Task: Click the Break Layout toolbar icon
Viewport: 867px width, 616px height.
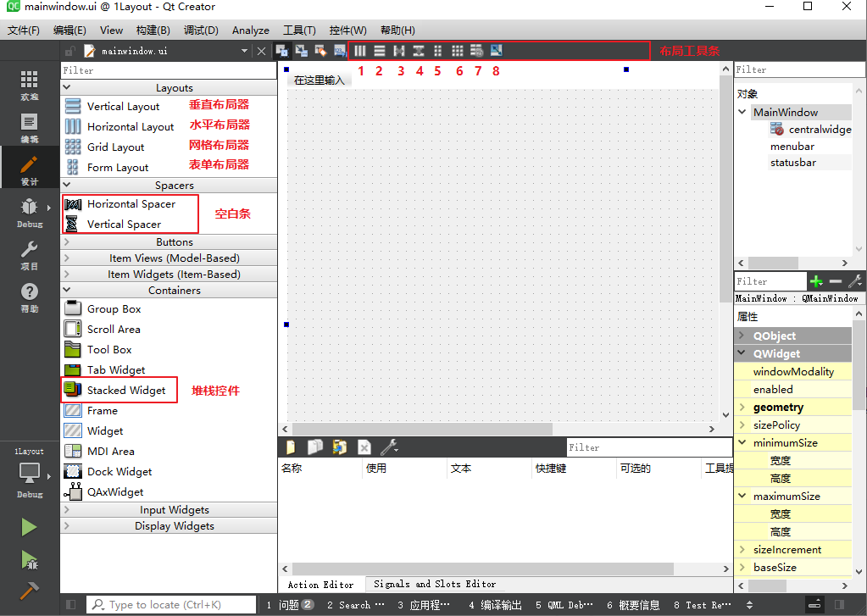Action: coord(477,51)
